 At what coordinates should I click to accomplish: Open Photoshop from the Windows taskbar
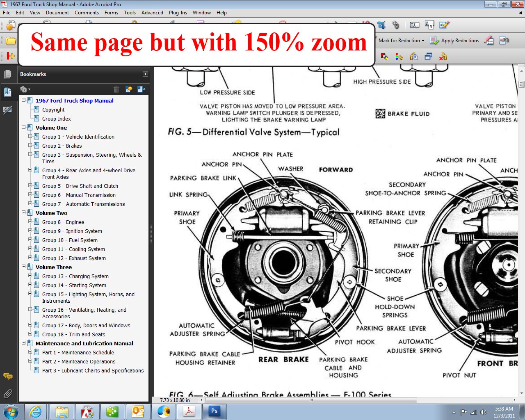tap(214, 411)
